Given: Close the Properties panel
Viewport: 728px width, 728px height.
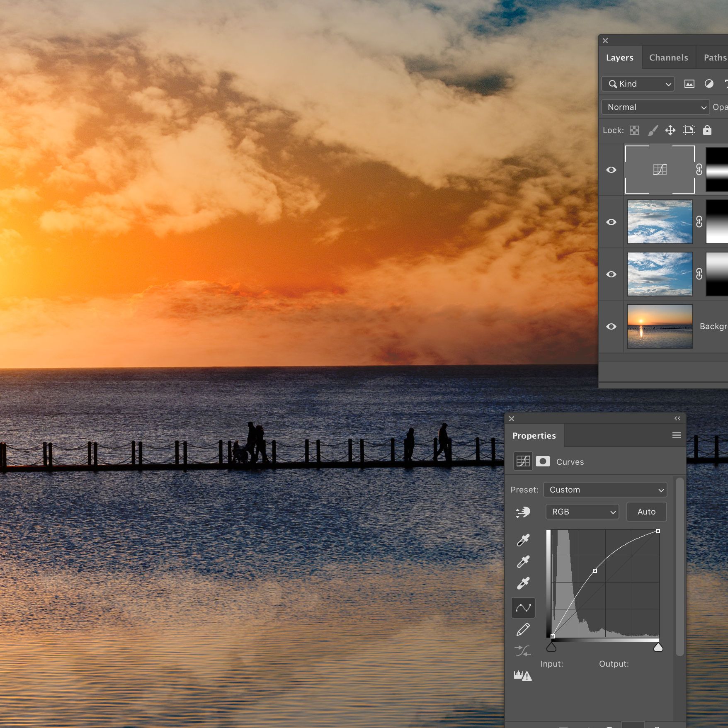Looking at the screenshot, I should click(x=512, y=419).
